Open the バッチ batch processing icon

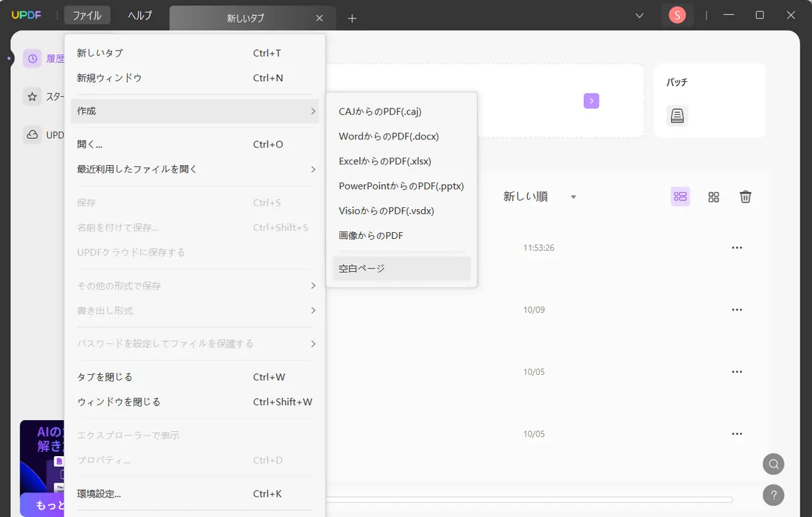click(x=677, y=116)
